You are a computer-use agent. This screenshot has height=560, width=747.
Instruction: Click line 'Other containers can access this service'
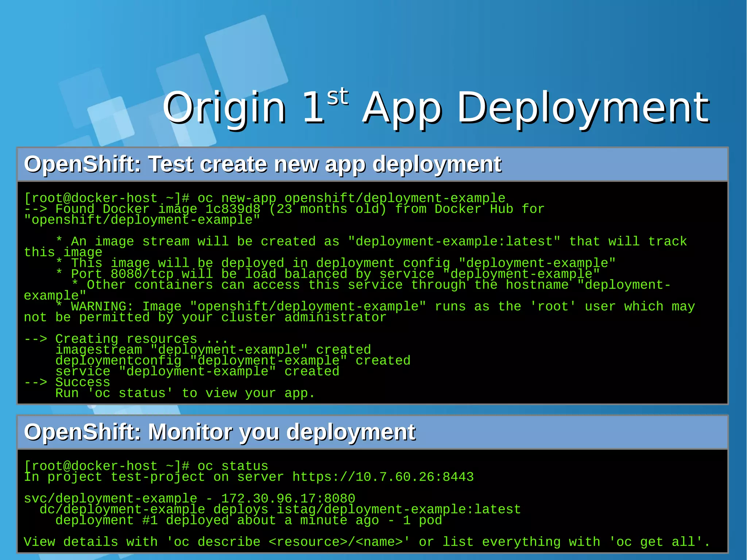(x=371, y=285)
